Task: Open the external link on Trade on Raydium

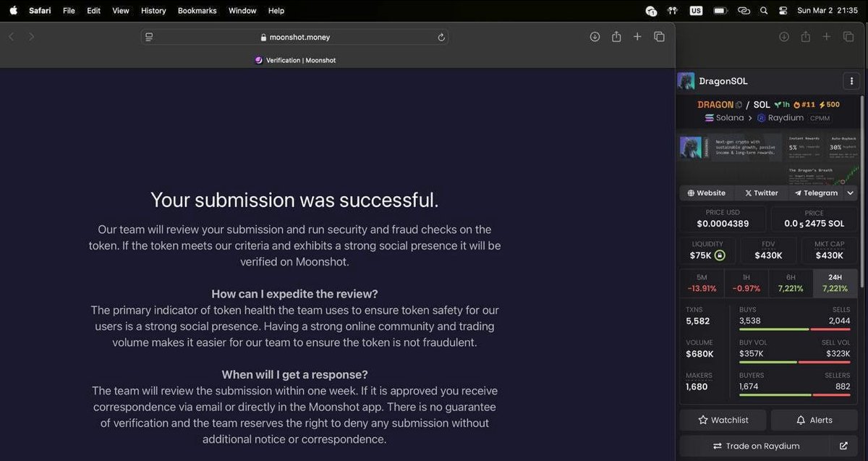Action: (x=845, y=446)
